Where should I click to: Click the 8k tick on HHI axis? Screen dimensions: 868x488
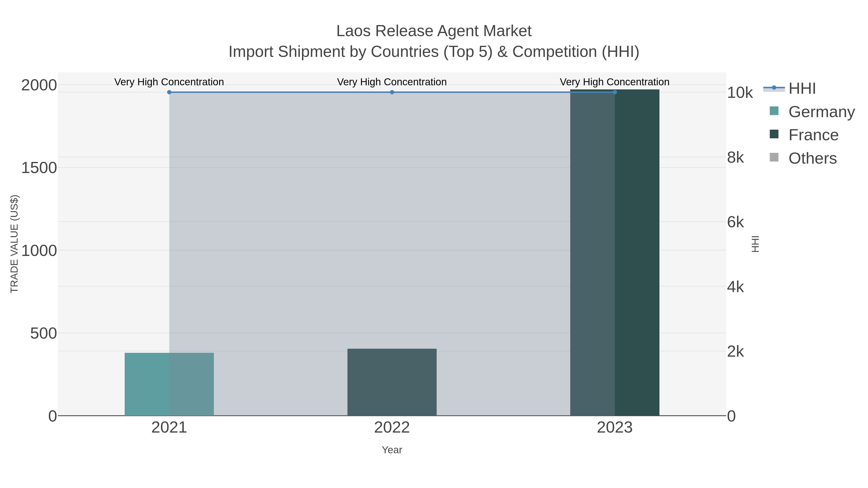point(735,157)
